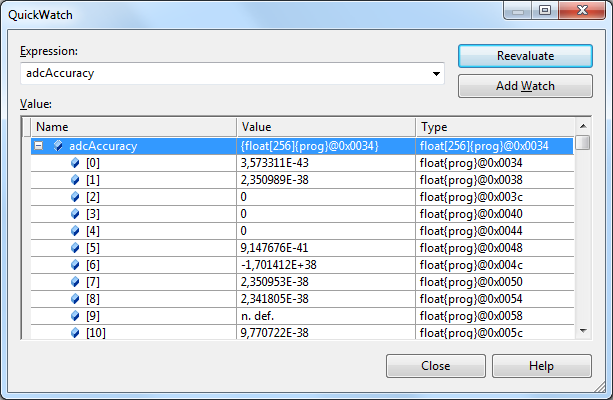Click value 9,147676E-41
613x400 pixels.
(x=274, y=248)
